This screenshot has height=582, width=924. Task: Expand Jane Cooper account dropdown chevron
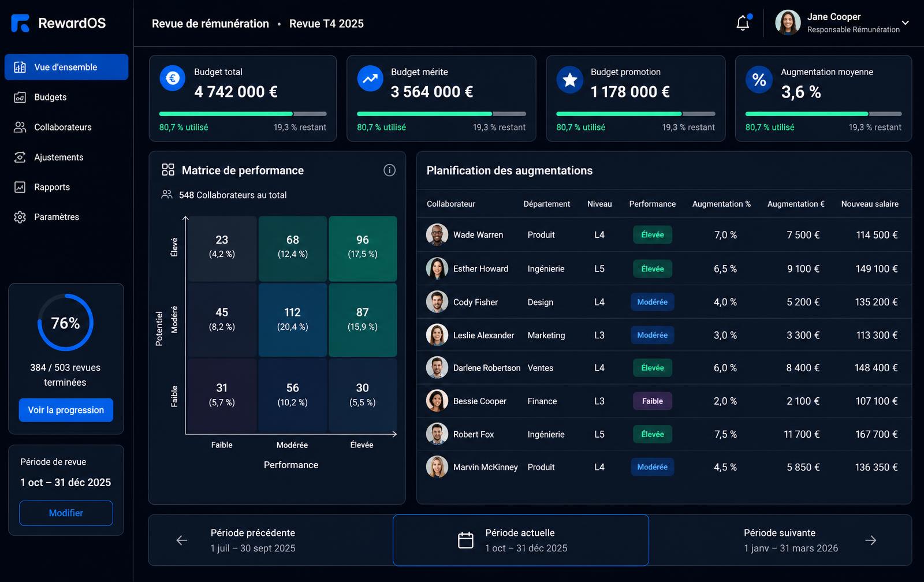906,23
